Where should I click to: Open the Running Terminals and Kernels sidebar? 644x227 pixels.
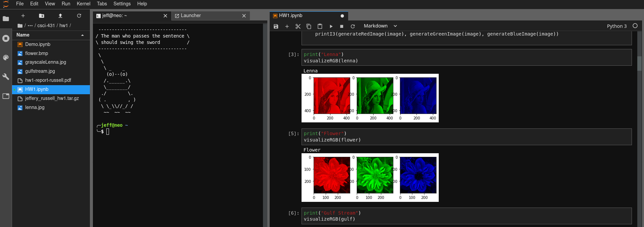(6, 39)
